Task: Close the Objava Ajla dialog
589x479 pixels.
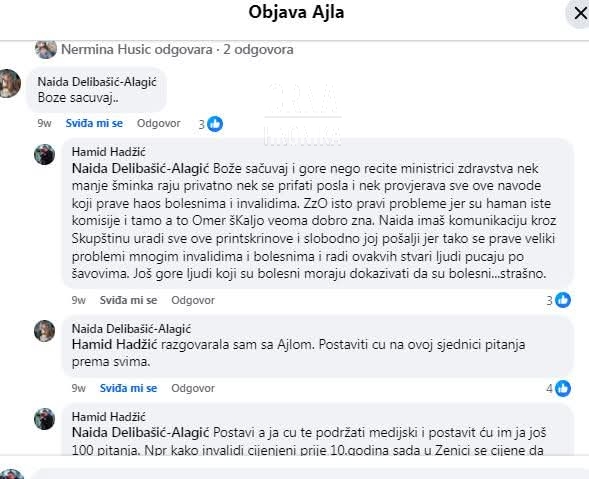Action: click(x=579, y=14)
